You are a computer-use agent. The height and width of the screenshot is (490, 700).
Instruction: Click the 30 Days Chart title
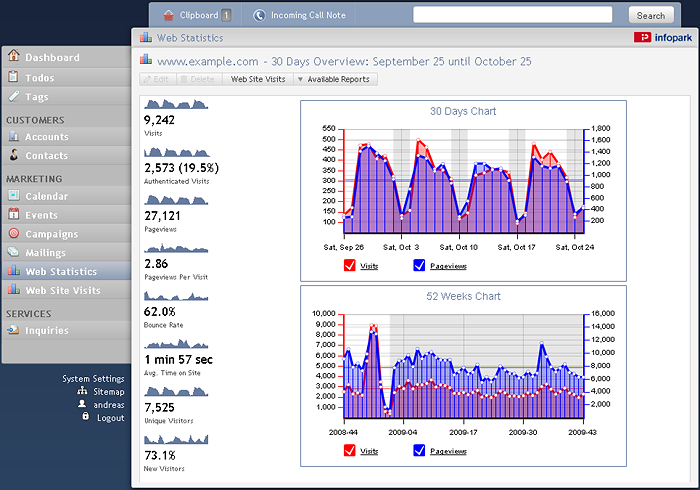(x=463, y=111)
